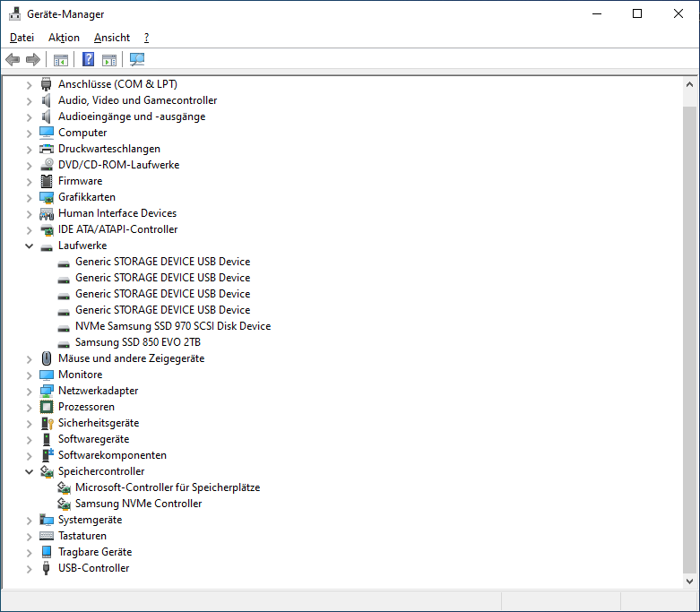The image size is (700, 612).
Task: Select Microsoft-Controller für Speicherplätze
Action: (x=168, y=487)
